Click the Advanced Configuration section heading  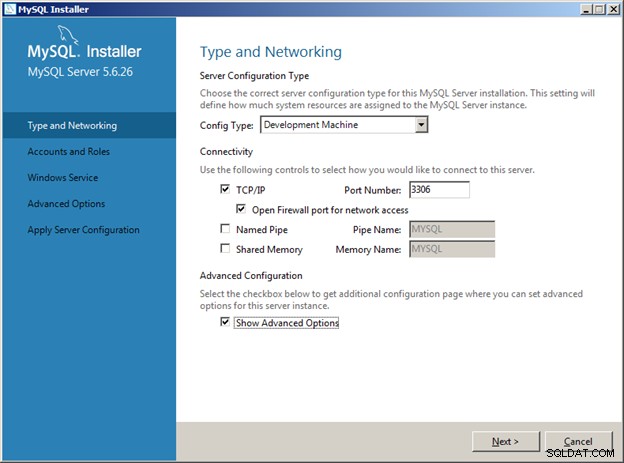[x=251, y=275]
